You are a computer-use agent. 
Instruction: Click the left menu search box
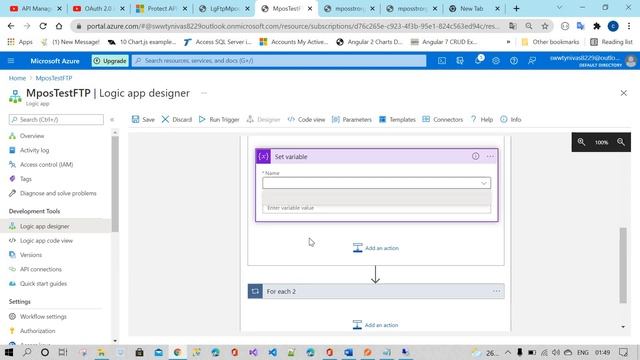56,120
